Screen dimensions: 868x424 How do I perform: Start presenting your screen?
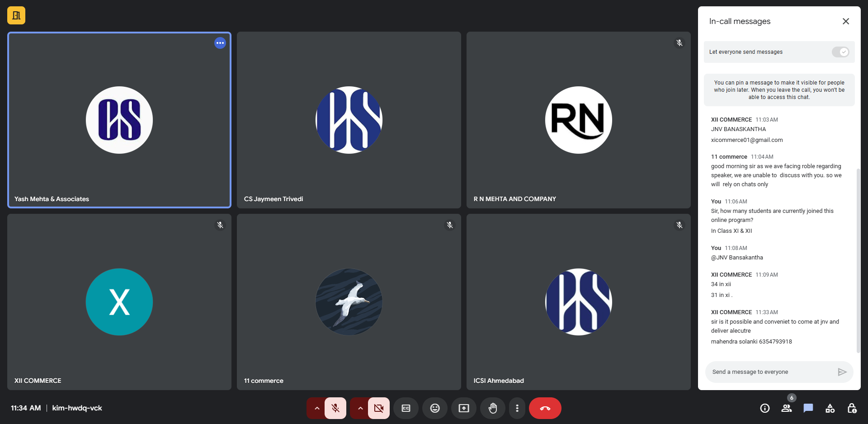464,408
